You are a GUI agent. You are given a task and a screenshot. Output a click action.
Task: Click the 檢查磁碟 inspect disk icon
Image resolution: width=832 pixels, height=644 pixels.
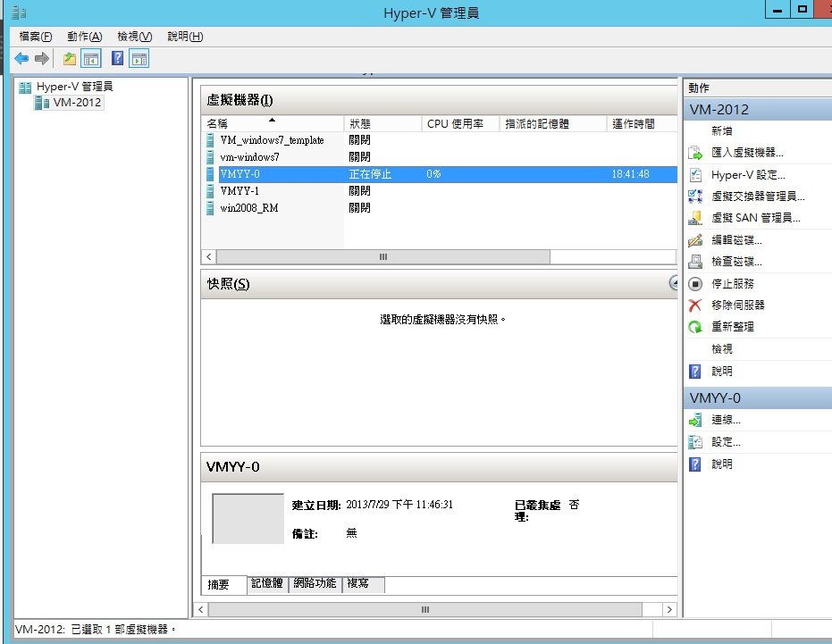695,262
